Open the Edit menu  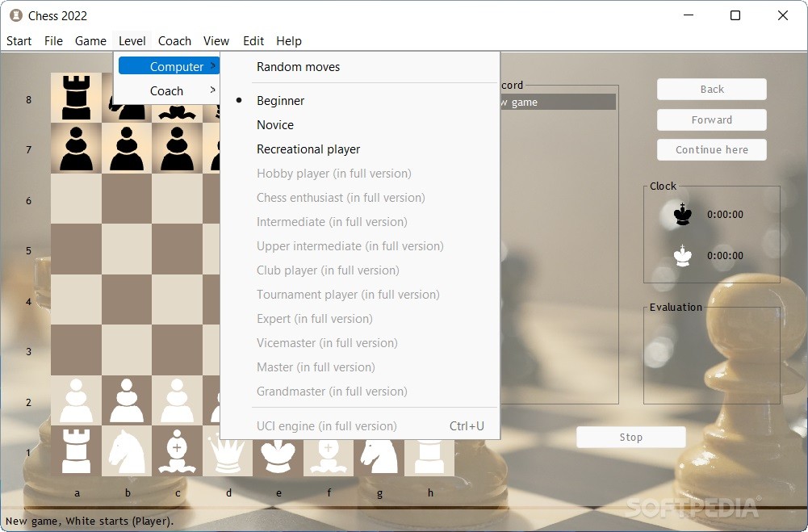tap(253, 40)
